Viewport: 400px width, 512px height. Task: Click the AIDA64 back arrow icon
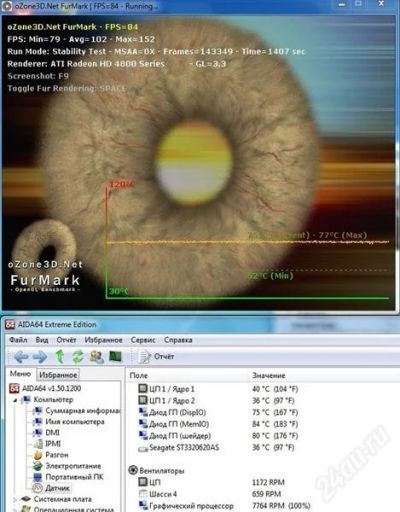21,357
